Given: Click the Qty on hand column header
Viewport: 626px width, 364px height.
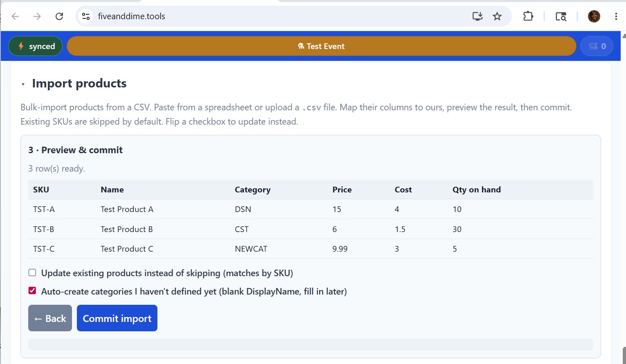Looking at the screenshot, I should point(476,190).
